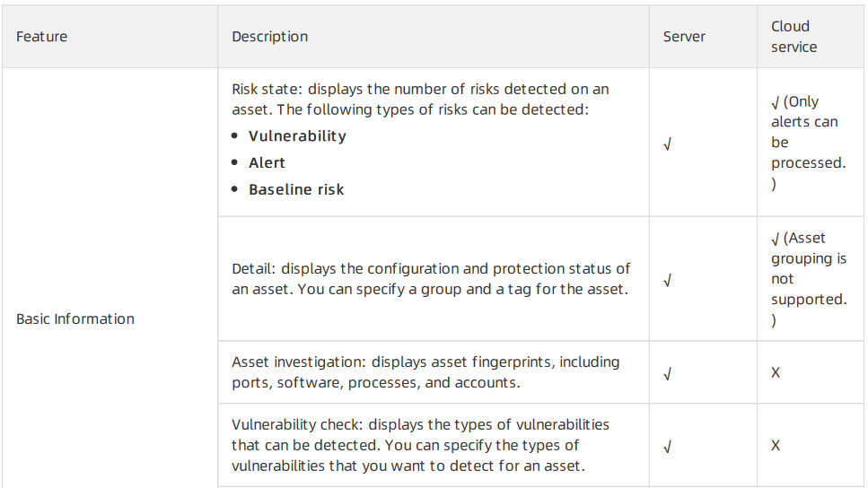
Task: Click the 'Only alerts can be processed' cell
Action: point(808,143)
